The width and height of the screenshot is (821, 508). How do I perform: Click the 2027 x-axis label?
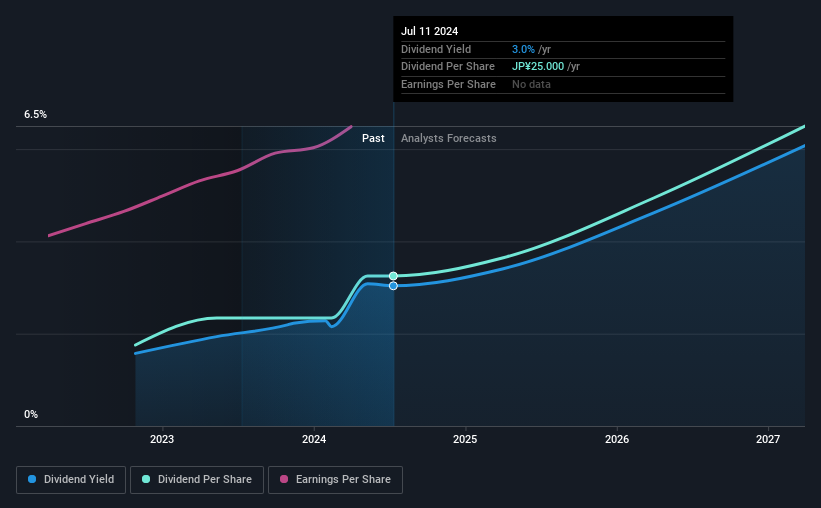(x=768, y=439)
